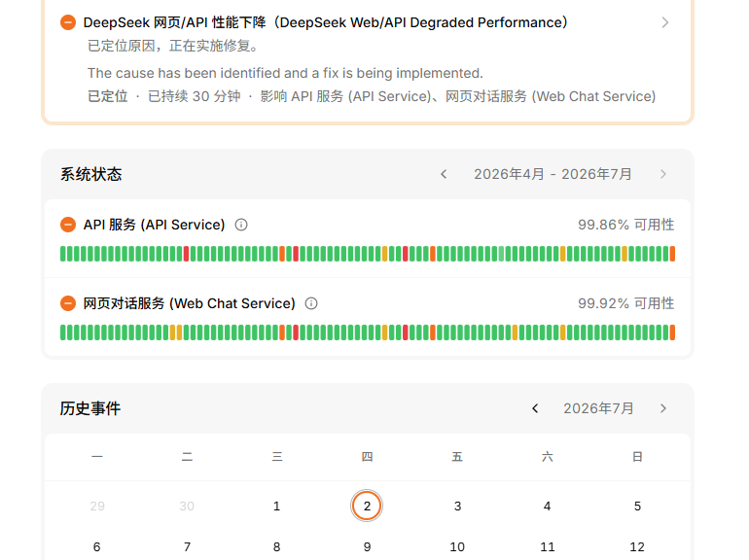Click the 99.92% 可用性 value

pos(625,303)
